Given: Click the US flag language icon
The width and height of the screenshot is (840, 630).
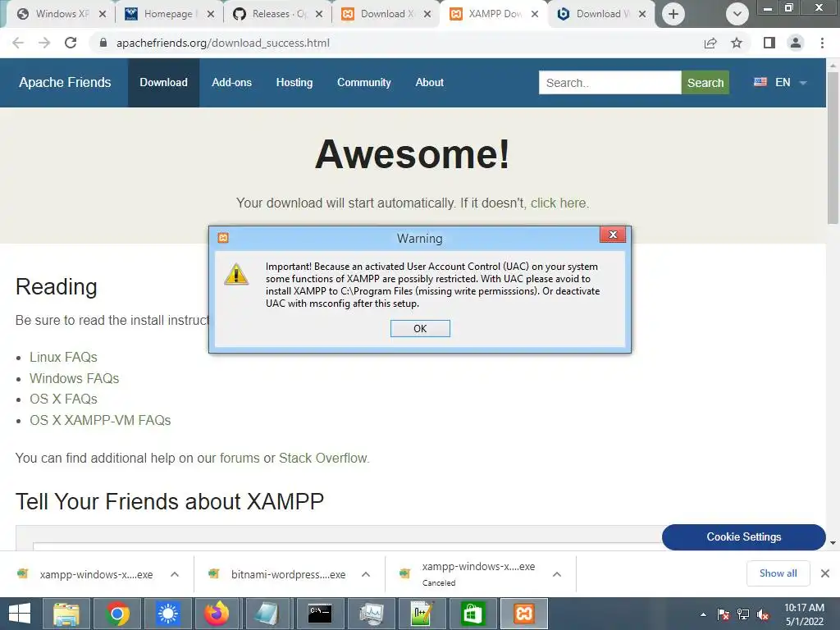Looking at the screenshot, I should pos(760,82).
